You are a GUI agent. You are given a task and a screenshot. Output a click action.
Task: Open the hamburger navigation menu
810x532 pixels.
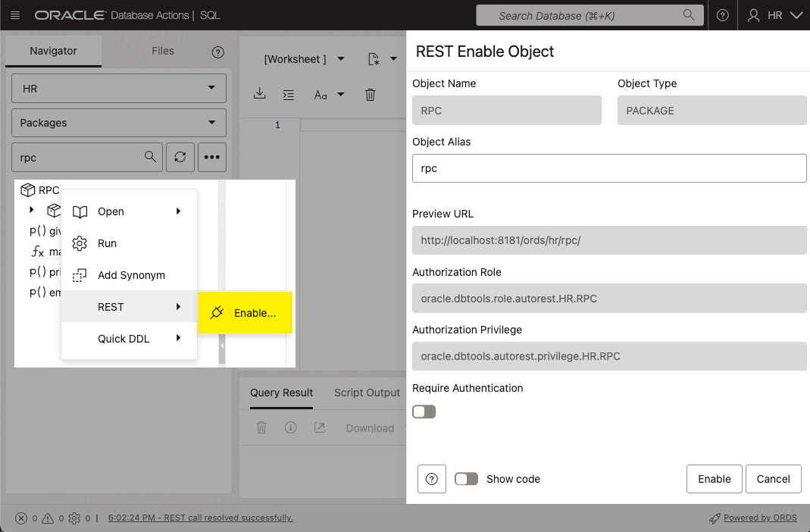tap(15, 15)
